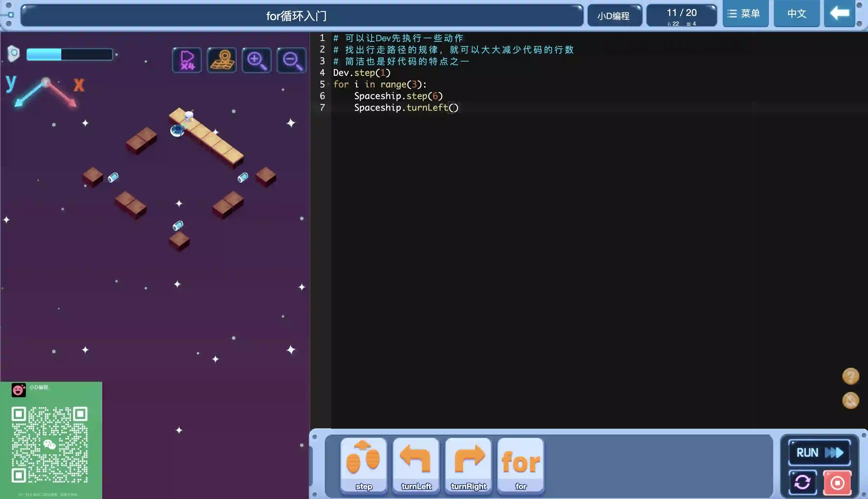Image resolution: width=868 pixels, height=499 pixels.
Task: Click the blue progress bar
Action: pos(70,55)
